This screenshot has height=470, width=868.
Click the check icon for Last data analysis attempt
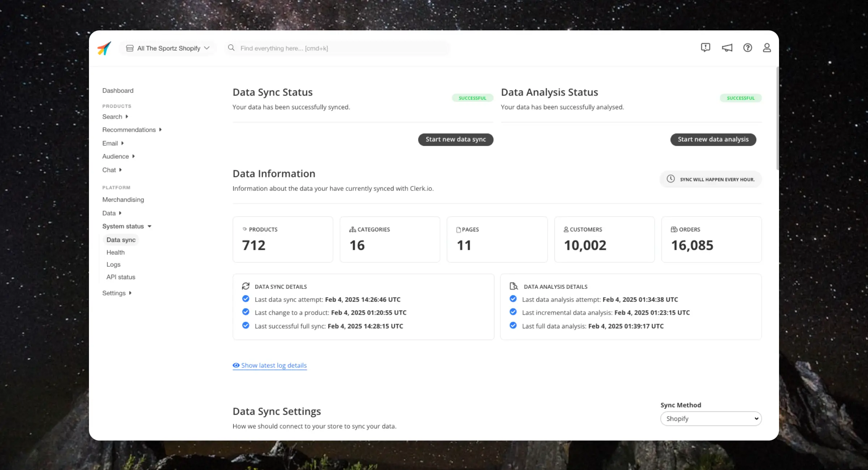click(x=513, y=299)
